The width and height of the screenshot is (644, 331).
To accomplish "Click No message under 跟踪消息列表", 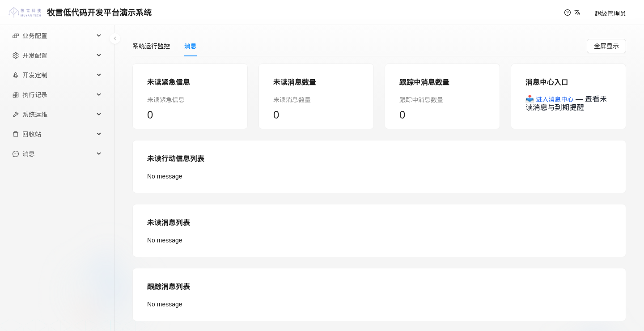I will click(165, 304).
